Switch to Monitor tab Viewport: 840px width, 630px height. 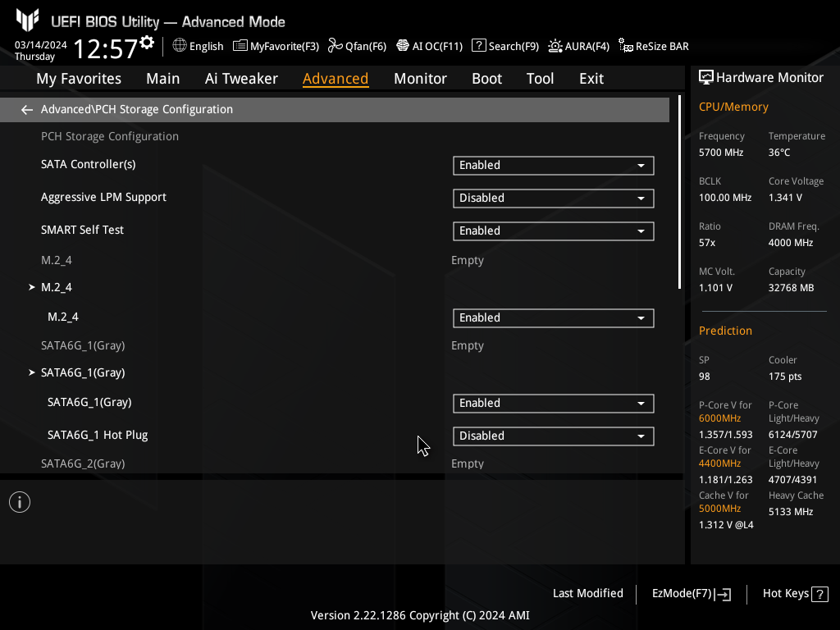[x=420, y=79]
